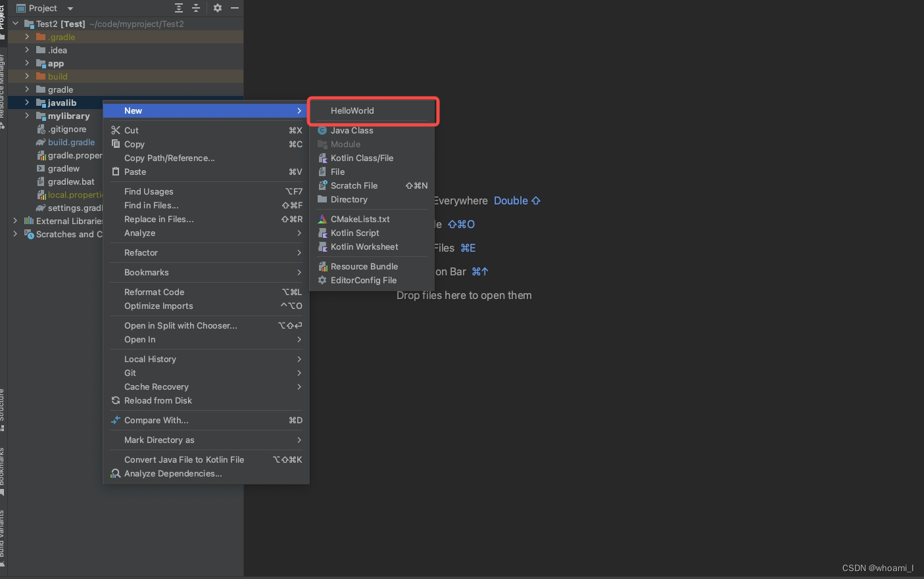Choose Kotlin Worksheet in New submenu
The height and width of the screenshot is (579, 924).
(372, 246)
